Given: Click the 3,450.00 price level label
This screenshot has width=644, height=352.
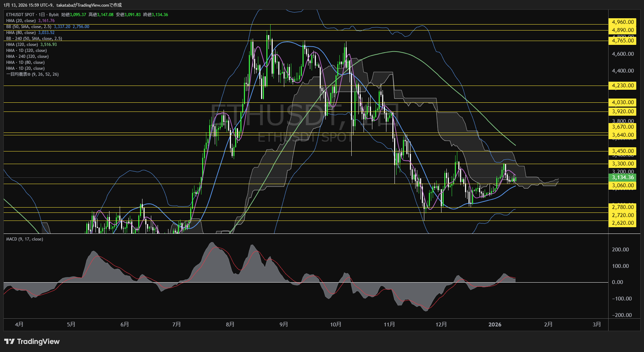Looking at the screenshot, I should tap(623, 151).
